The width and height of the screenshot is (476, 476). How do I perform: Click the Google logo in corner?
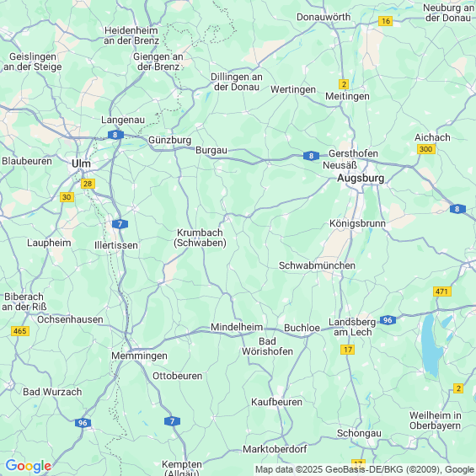point(29,466)
